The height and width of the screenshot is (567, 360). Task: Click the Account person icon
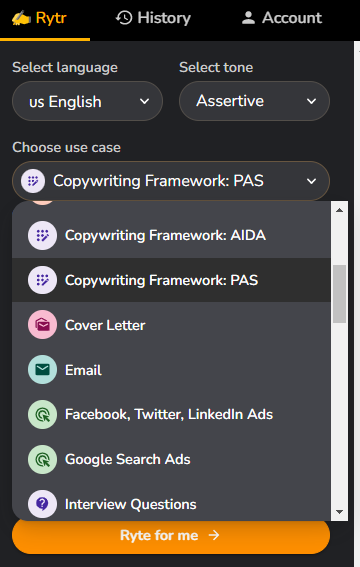point(248,18)
